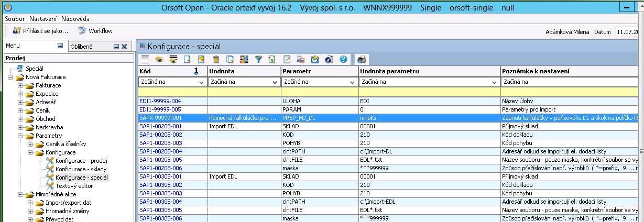Click the Datum input field
The image size is (644, 222).
(629, 32)
